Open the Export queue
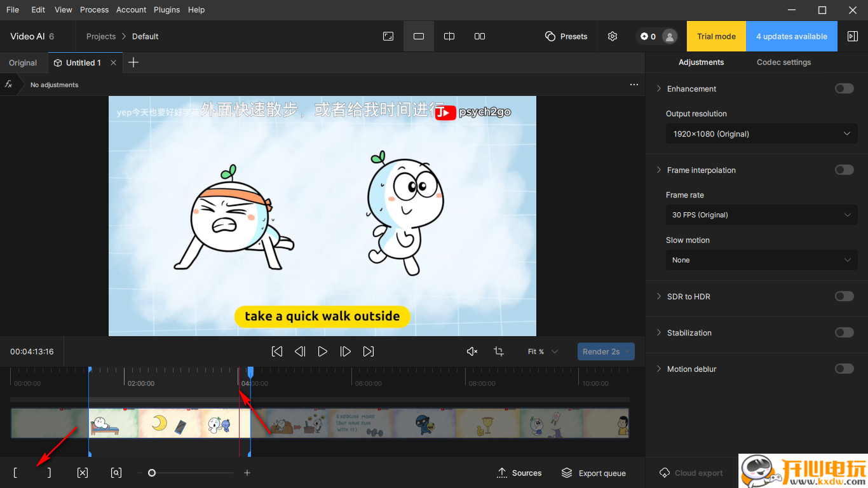 [593, 473]
